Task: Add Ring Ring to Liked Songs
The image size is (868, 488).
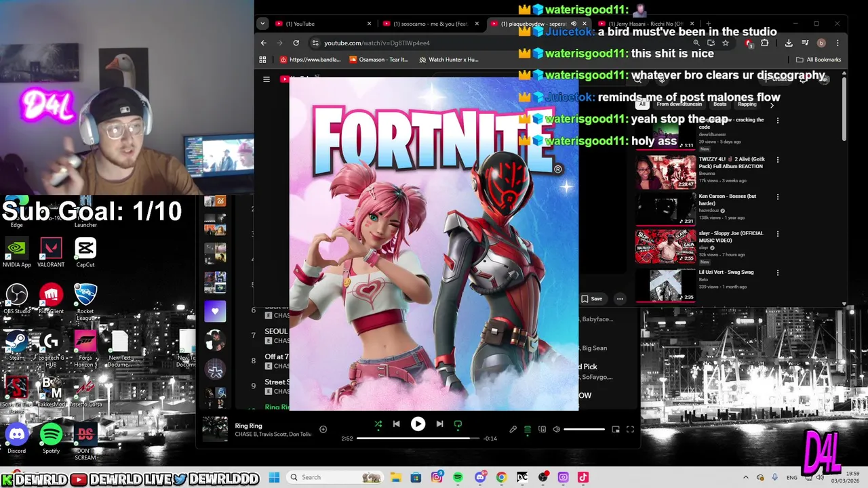Action: pos(323,429)
